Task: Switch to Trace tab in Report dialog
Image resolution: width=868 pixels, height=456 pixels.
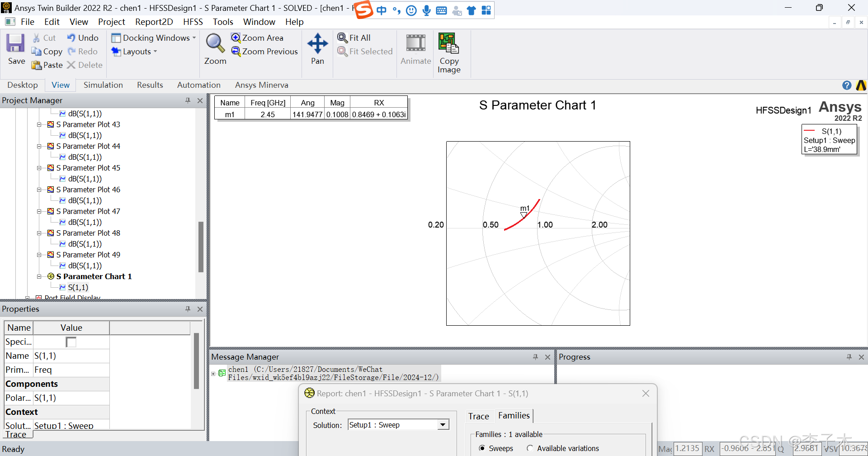Action: [478, 416]
